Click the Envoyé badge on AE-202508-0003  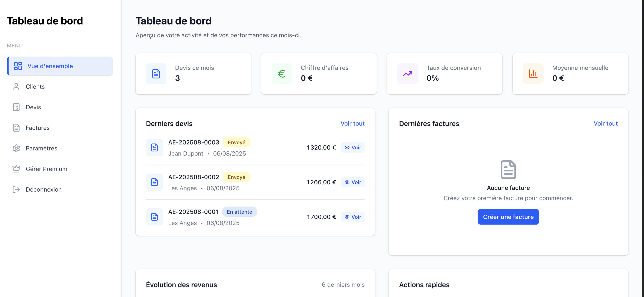click(236, 142)
